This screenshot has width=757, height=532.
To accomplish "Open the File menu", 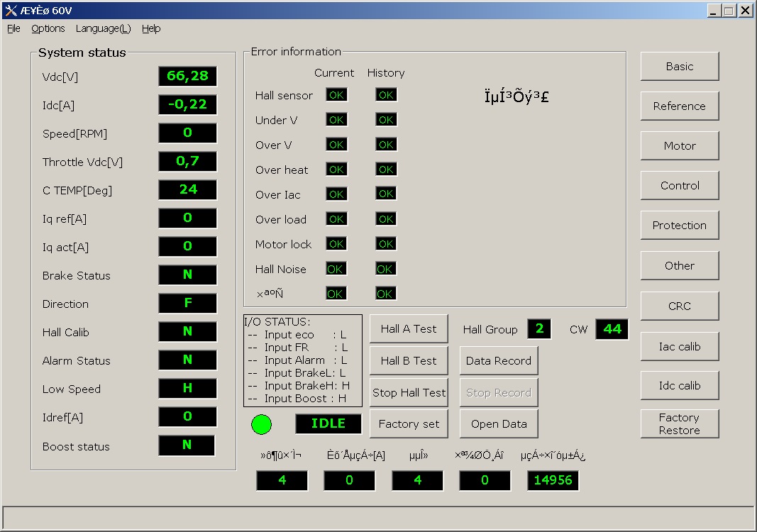I will click(x=13, y=28).
